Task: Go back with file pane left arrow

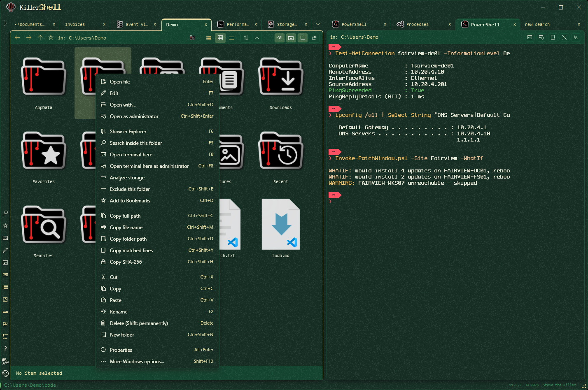Action: point(17,37)
